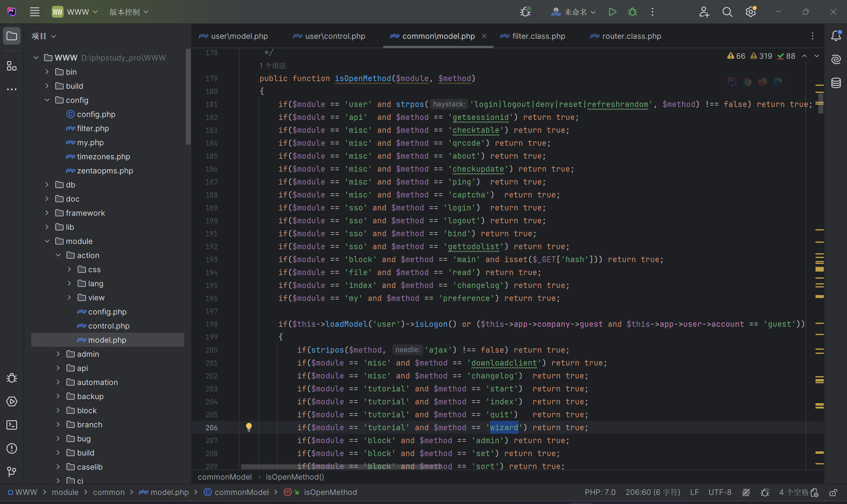Open the Git tool window icon
The width and height of the screenshot is (847, 504).
(x=12, y=472)
